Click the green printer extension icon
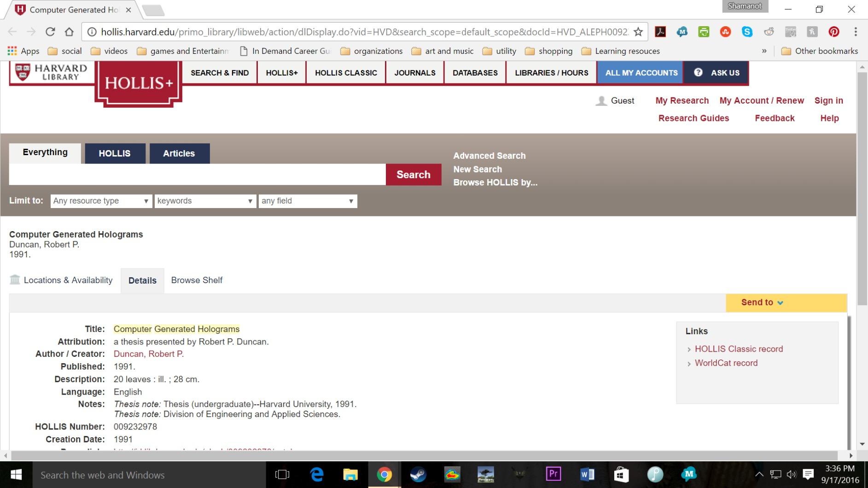868x488 pixels. [704, 32]
